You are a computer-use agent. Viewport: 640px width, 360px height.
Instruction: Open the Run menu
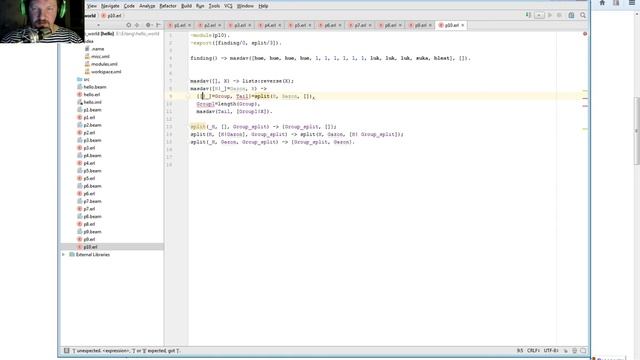(x=200, y=6)
